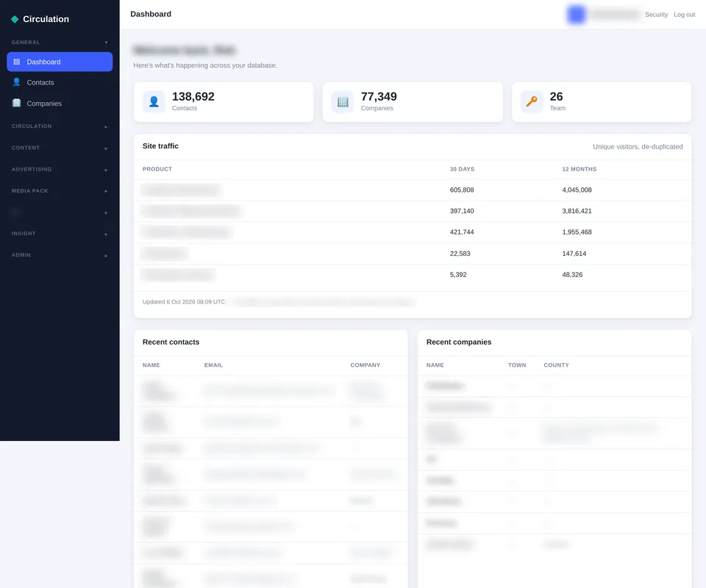The width and height of the screenshot is (706, 588).
Task: Click the Contacts person icon in sidebar
Action: point(17,82)
